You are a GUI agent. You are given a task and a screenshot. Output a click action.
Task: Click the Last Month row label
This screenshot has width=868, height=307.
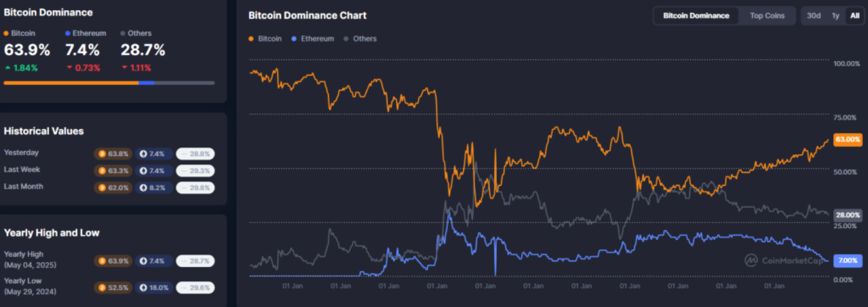pyautogui.click(x=24, y=186)
